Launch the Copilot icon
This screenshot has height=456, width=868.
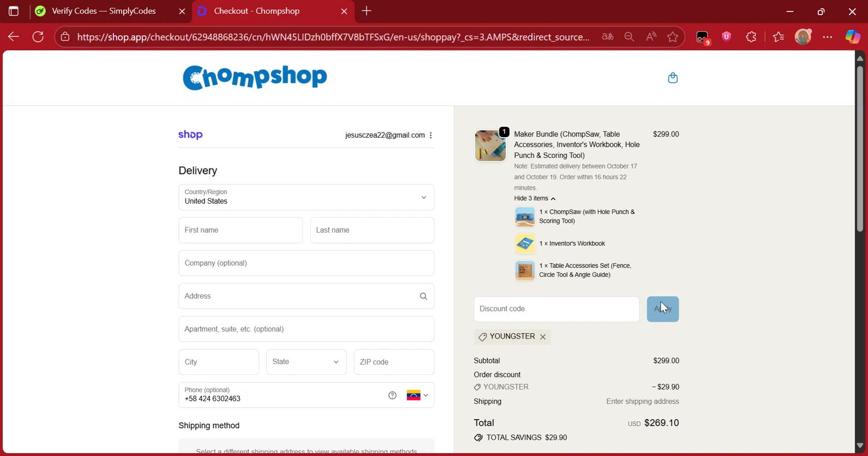click(x=852, y=37)
